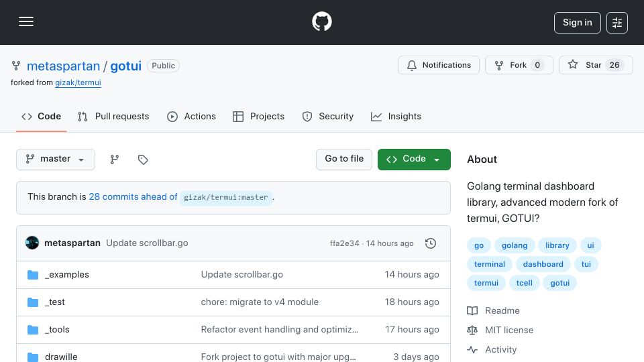Open the metaspartan owner profile link
The image size is (644, 362).
pyautogui.click(x=63, y=66)
